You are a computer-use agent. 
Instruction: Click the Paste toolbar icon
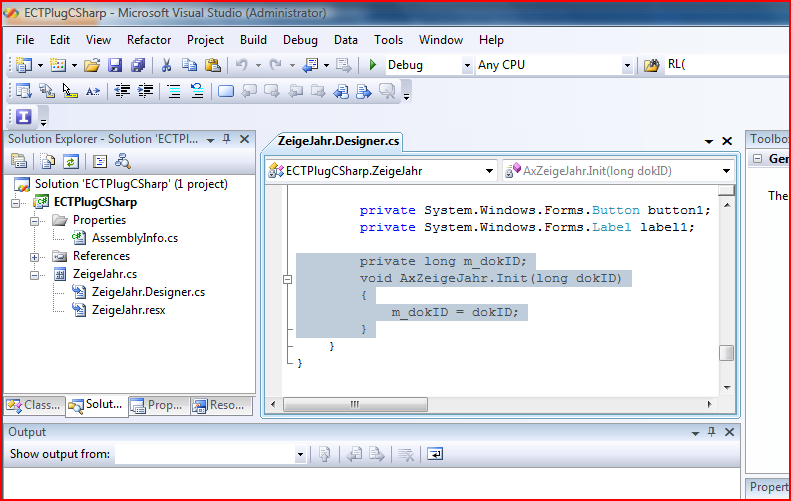(x=212, y=65)
